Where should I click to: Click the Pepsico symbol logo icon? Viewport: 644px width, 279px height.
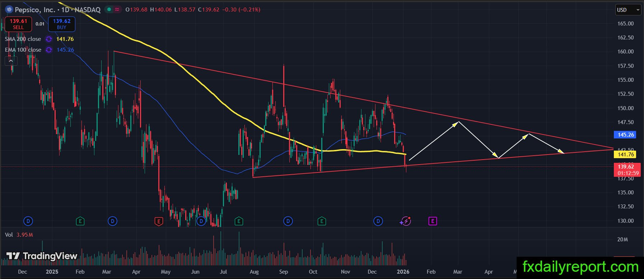point(9,10)
